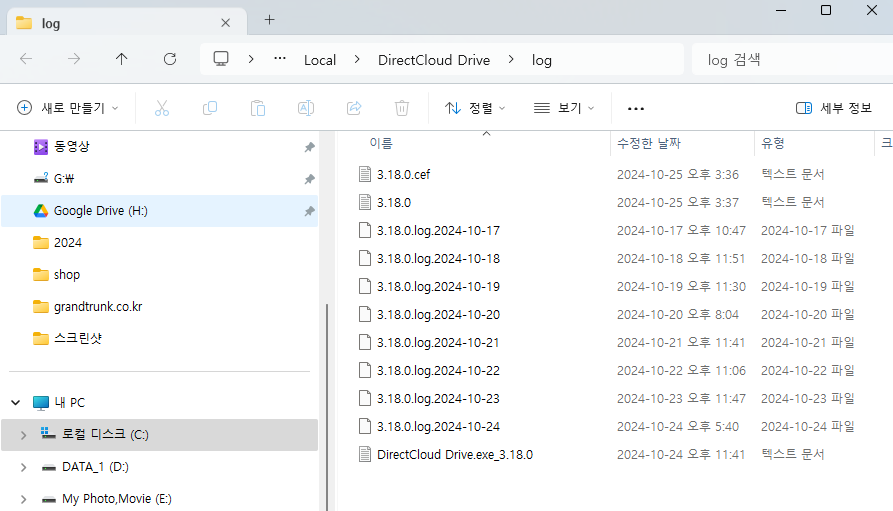
Task: Select file 3.18.0 text document
Action: (394, 202)
